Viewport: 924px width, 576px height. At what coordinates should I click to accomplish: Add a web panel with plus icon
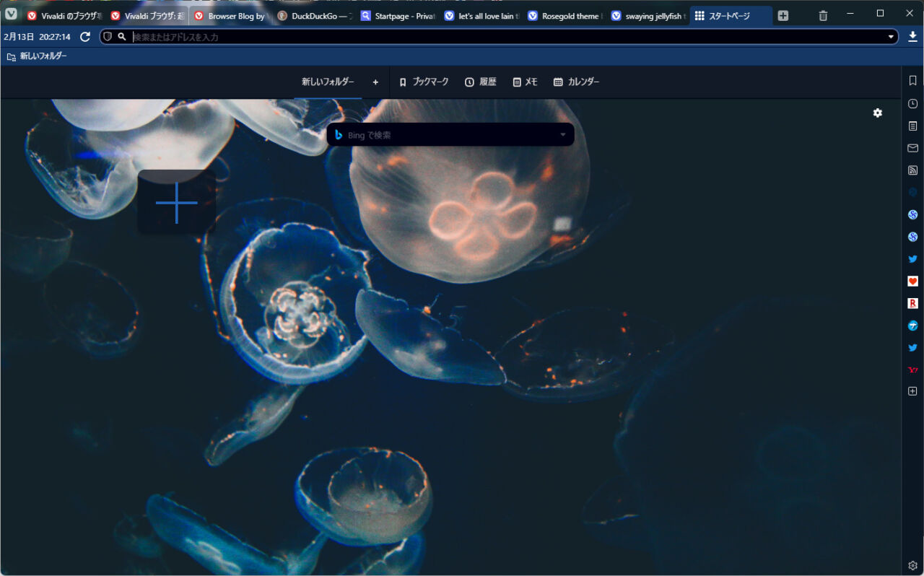[x=912, y=391]
